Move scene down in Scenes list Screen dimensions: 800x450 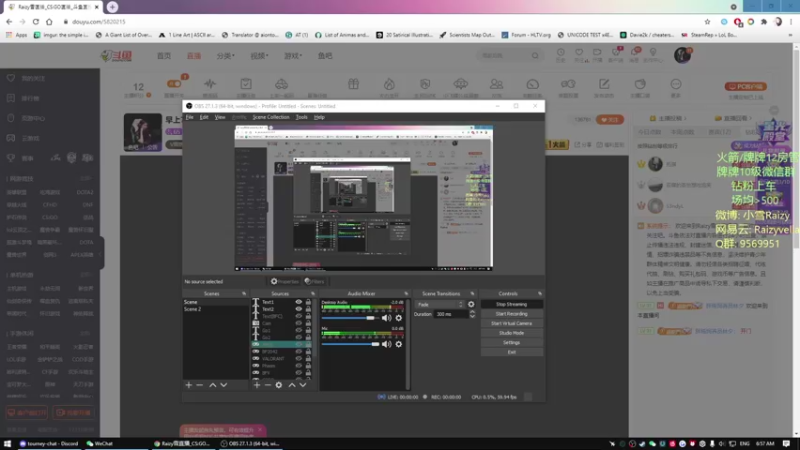click(223, 385)
